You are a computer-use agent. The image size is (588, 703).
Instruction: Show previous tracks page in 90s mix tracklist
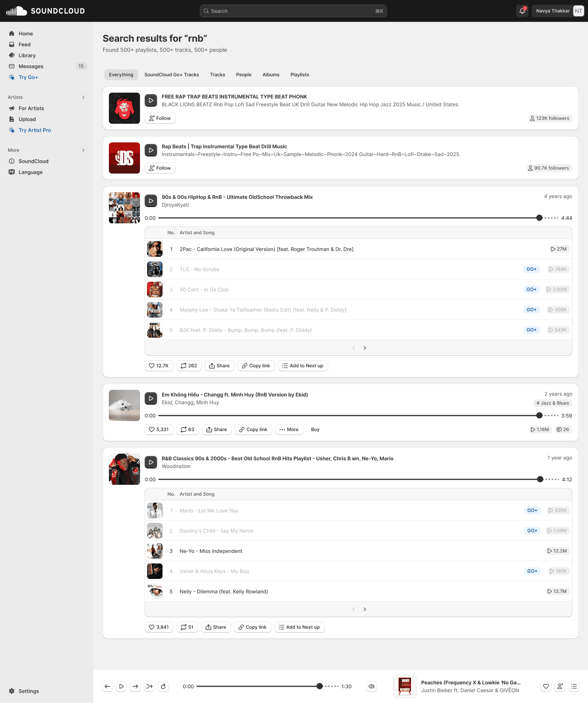pos(353,348)
